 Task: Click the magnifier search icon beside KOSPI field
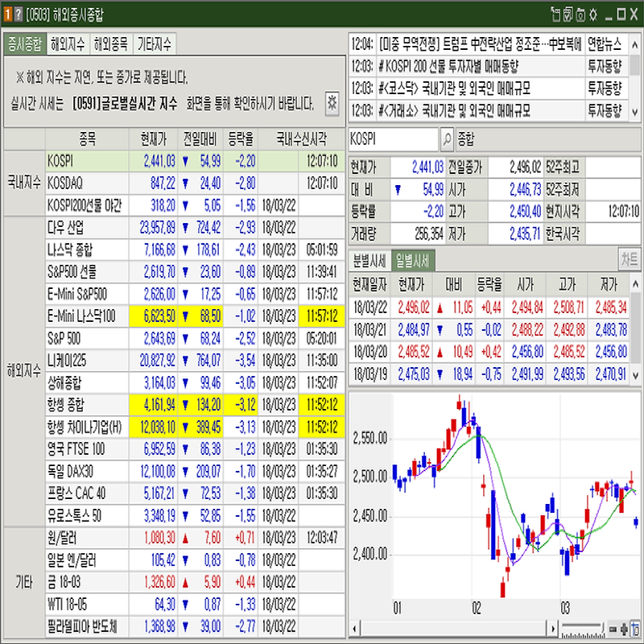click(x=448, y=139)
